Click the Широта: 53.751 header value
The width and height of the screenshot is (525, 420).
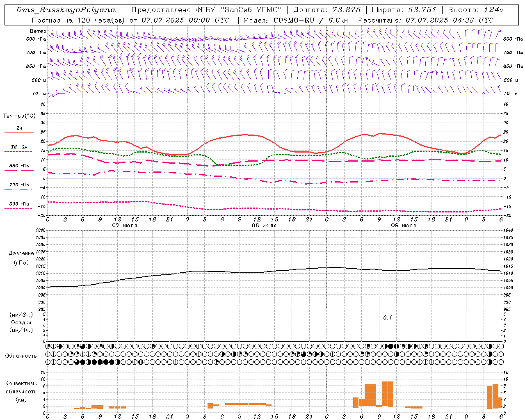404,10
